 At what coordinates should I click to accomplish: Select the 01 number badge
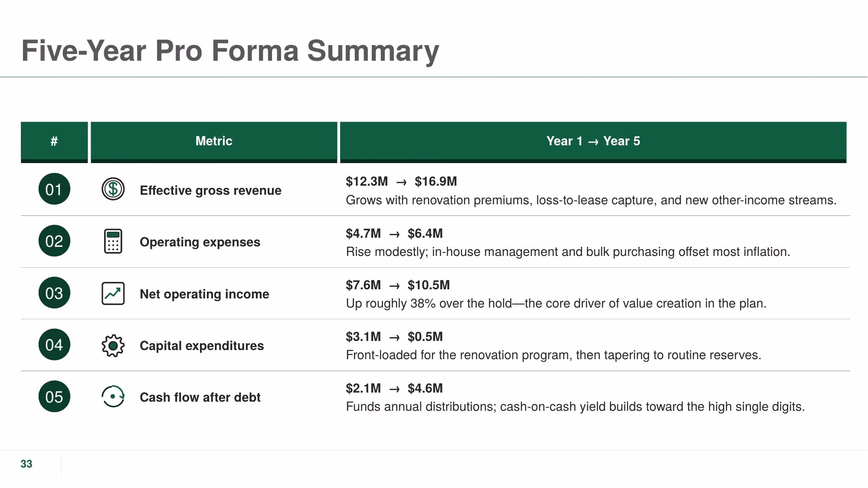point(54,189)
